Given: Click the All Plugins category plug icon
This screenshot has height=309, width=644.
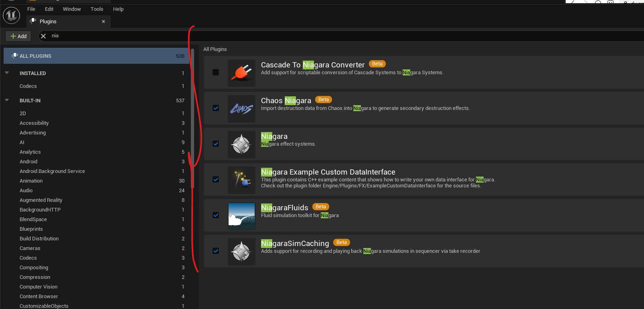Looking at the screenshot, I should pyautogui.click(x=15, y=56).
